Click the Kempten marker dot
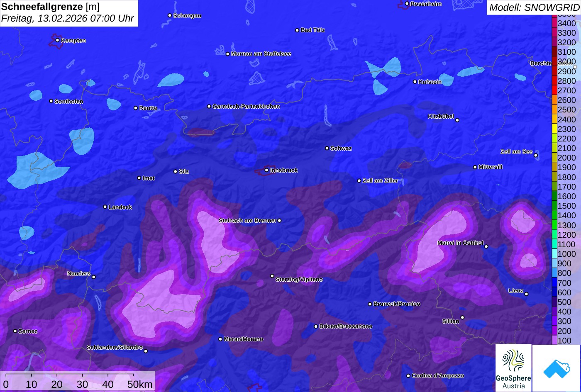The height and width of the screenshot is (392, 581). (x=57, y=40)
